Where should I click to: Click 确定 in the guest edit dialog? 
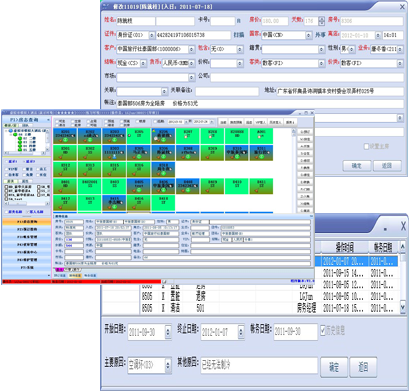click(x=357, y=166)
